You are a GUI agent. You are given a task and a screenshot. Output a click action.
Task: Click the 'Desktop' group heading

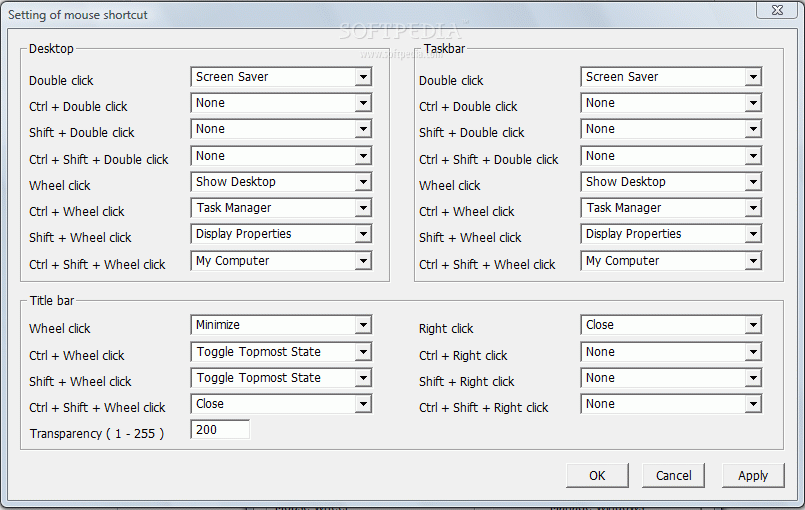click(51, 49)
